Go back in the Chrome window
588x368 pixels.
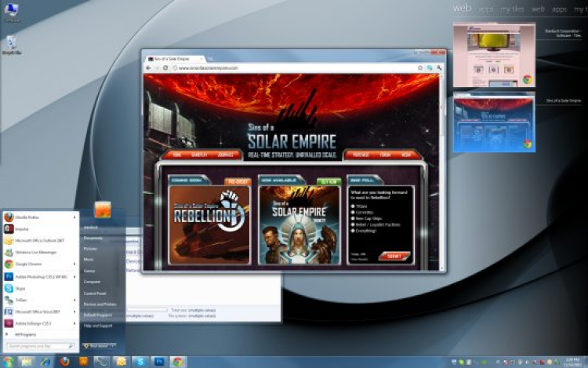tap(148, 68)
